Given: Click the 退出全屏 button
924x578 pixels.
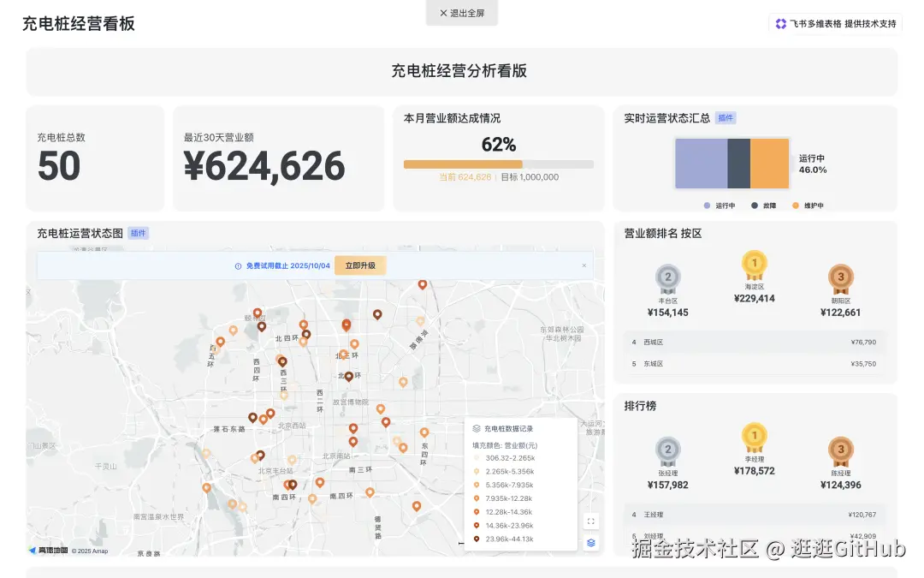Looking at the screenshot, I should 461,12.
